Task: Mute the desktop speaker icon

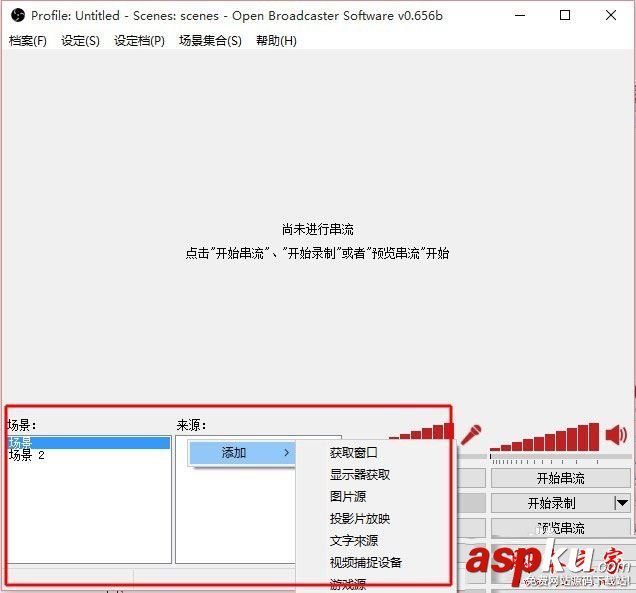Action: click(x=616, y=435)
